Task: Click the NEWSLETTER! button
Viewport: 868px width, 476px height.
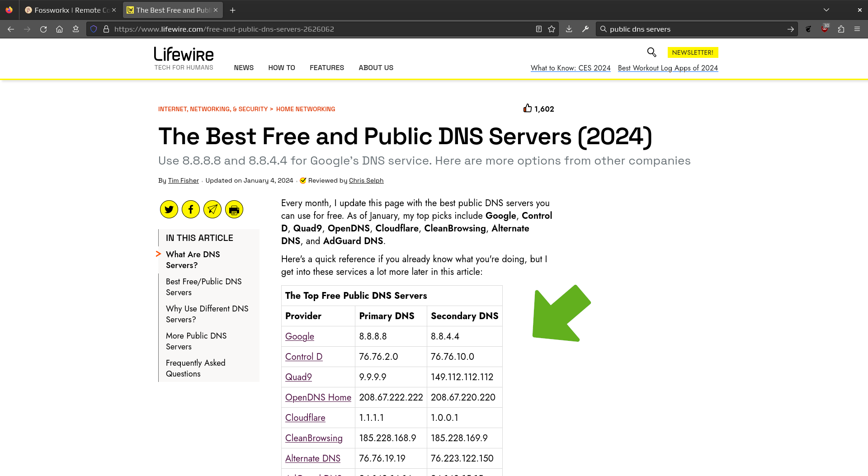Action: (x=693, y=52)
